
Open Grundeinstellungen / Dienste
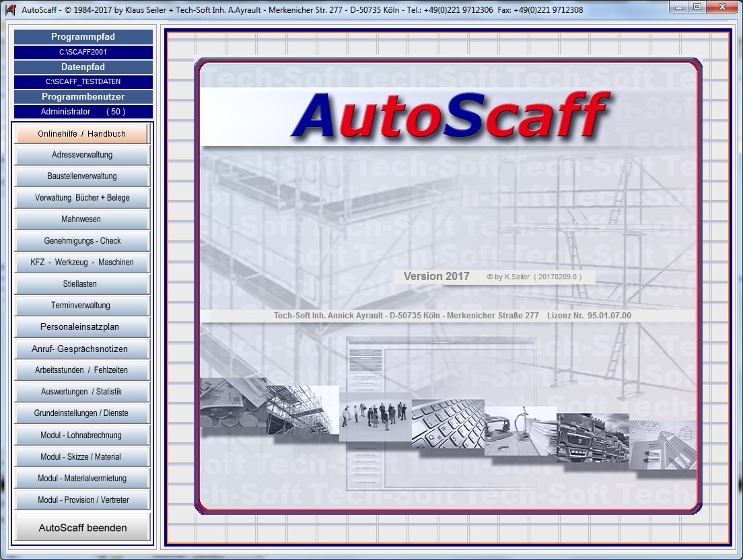pyautogui.click(x=82, y=413)
